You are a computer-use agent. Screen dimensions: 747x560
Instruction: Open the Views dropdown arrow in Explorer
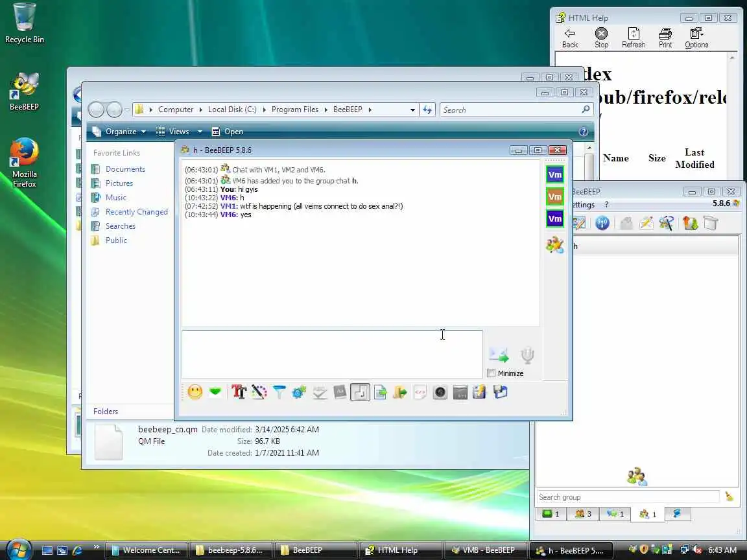(x=200, y=132)
